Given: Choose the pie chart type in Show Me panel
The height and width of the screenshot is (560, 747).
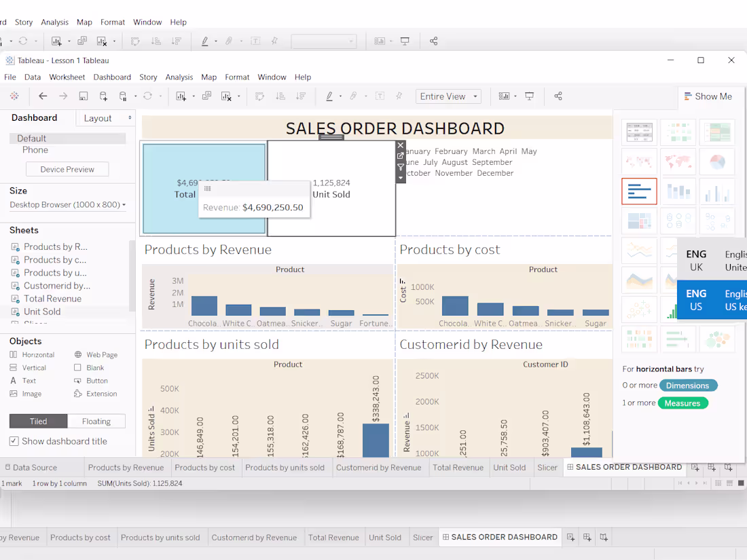Looking at the screenshot, I should [x=717, y=162].
